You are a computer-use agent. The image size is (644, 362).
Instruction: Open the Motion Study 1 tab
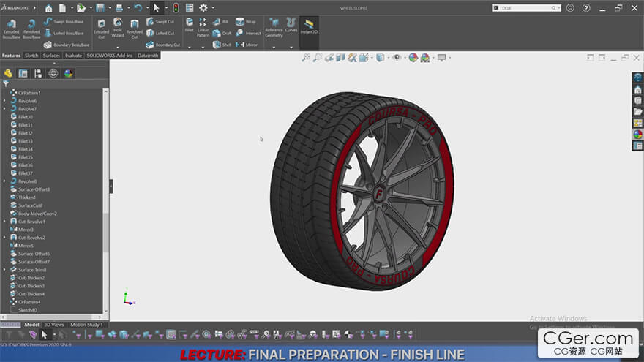pos(86,325)
